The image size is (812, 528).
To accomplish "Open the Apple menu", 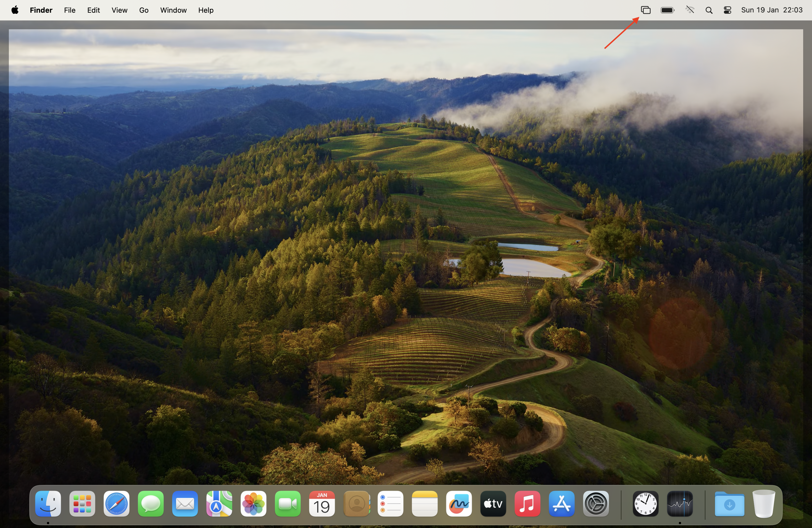I will 15,10.
